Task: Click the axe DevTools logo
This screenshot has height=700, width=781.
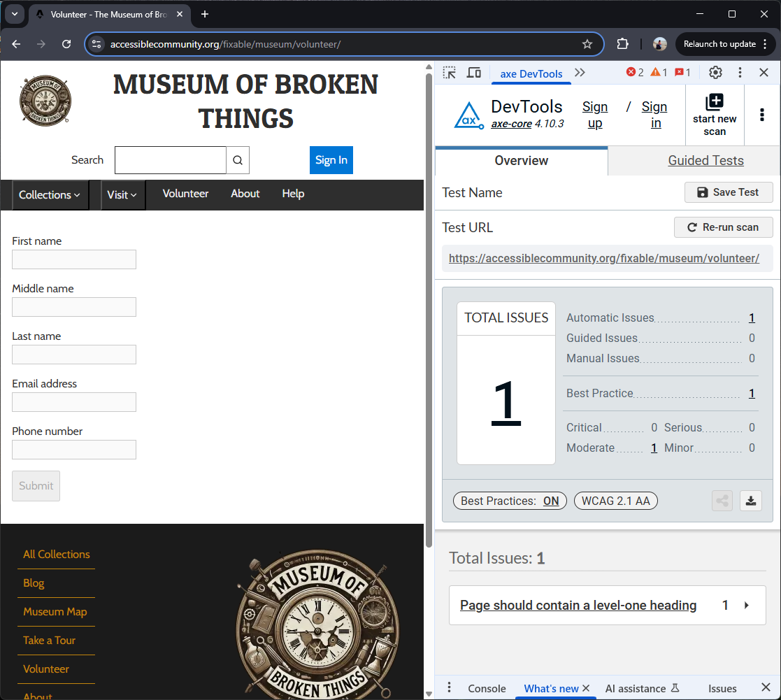Action: (x=468, y=115)
